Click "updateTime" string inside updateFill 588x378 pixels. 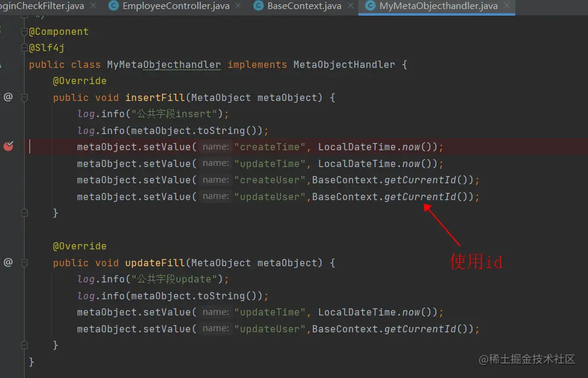click(270, 312)
